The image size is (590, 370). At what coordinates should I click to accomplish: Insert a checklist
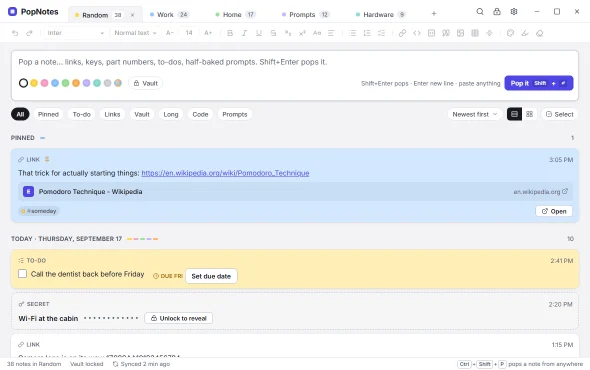click(382, 33)
